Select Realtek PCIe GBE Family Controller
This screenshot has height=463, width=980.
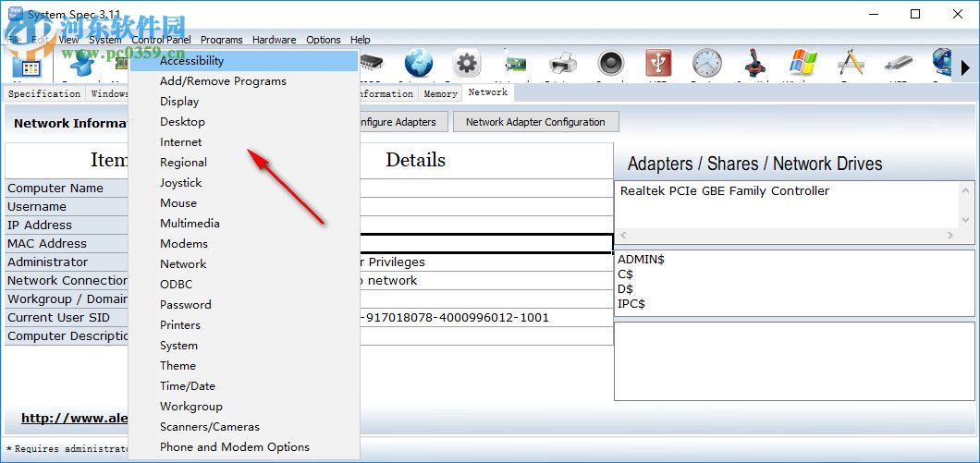tap(725, 191)
